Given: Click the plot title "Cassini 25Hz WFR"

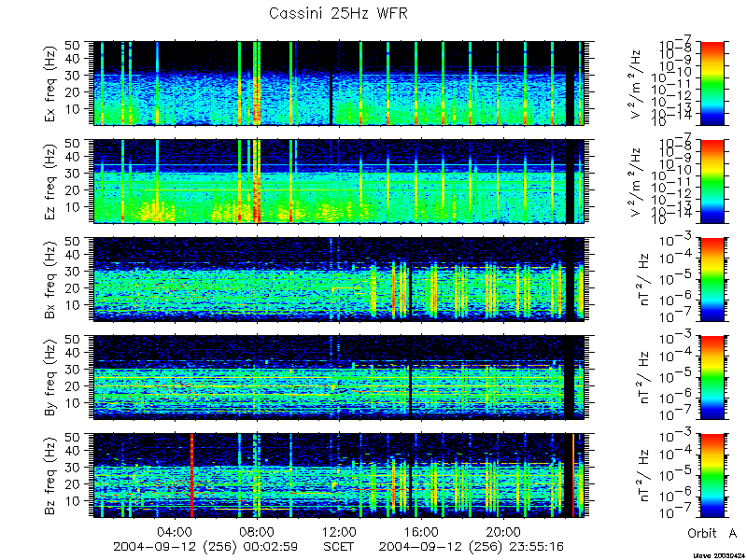Looking at the screenshot, I should coord(338,13).
